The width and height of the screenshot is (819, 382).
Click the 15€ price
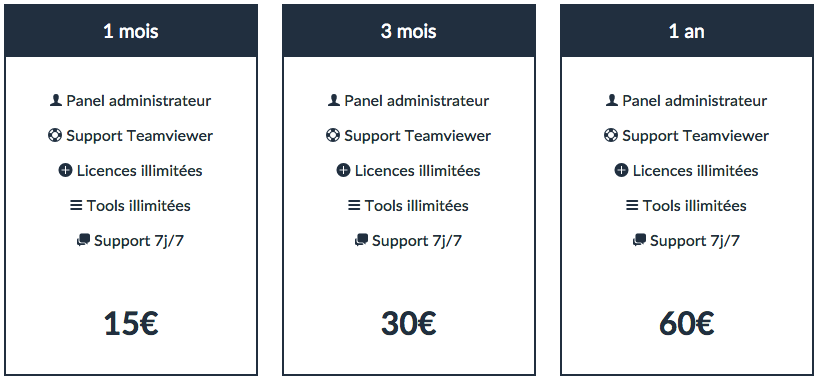131,324
